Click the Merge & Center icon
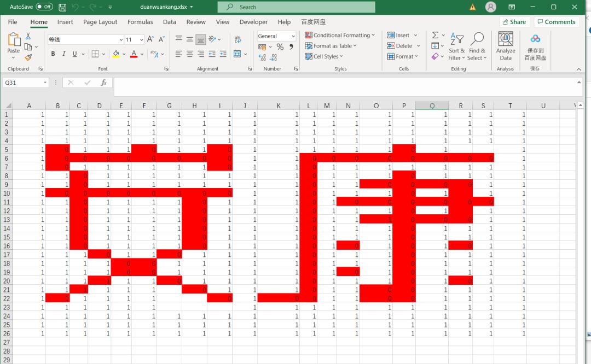The width and height of the screenshot is (591, 364). (237, 53)
